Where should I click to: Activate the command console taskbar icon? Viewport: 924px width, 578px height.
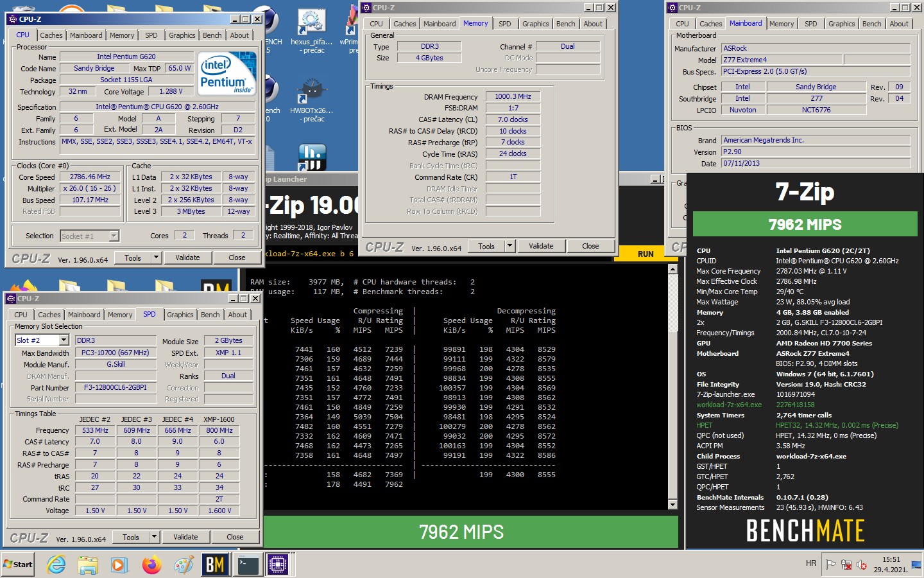[x=247, y=565]
